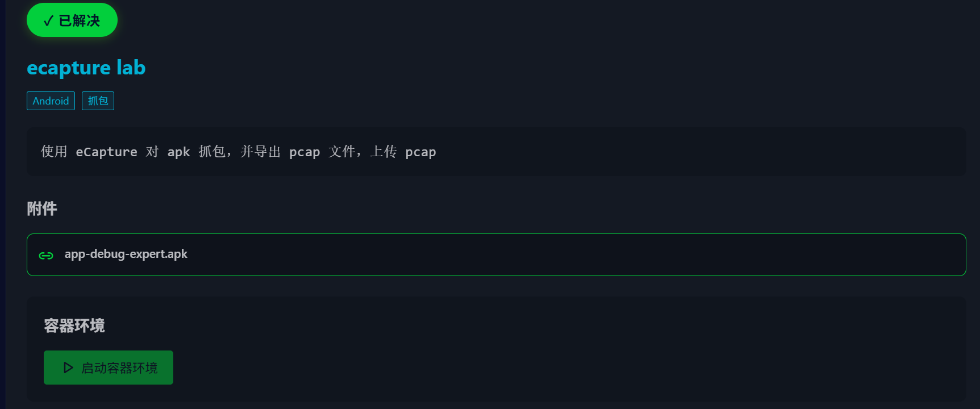980x409 pixels.
Task: Click the 抓包 word in the description sentence
Action: 212,152
